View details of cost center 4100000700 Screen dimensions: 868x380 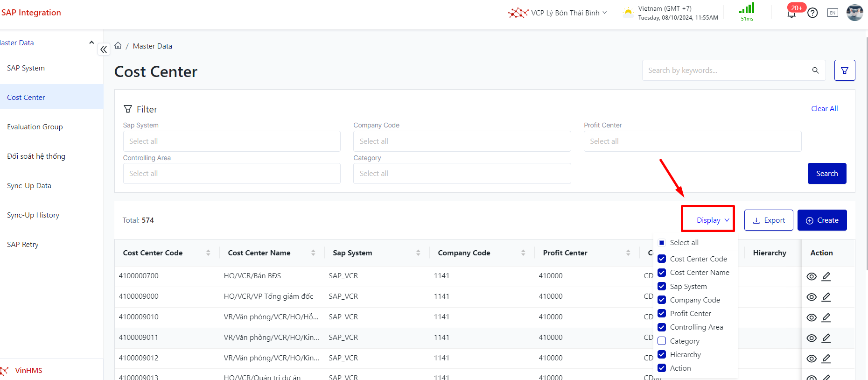[x=812, y=276]
